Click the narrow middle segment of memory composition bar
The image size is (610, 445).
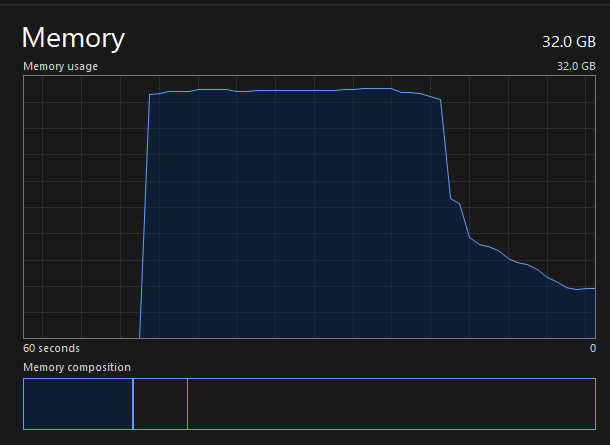point(160,404)
